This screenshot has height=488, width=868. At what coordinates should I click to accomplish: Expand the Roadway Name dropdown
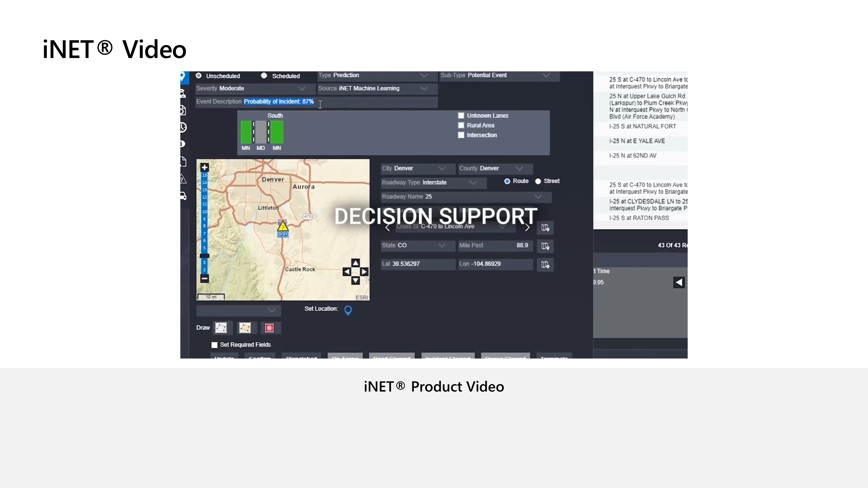[538, 197]
